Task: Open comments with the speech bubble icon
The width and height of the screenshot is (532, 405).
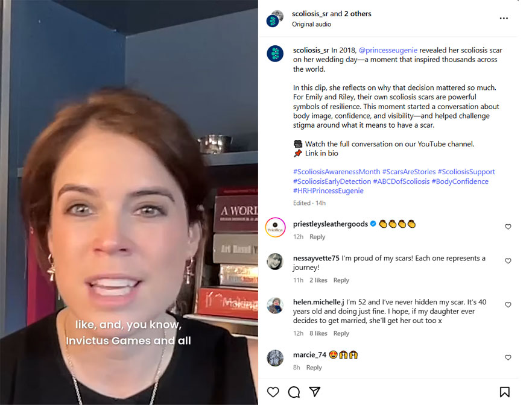Action: click(x=294, y=392)
